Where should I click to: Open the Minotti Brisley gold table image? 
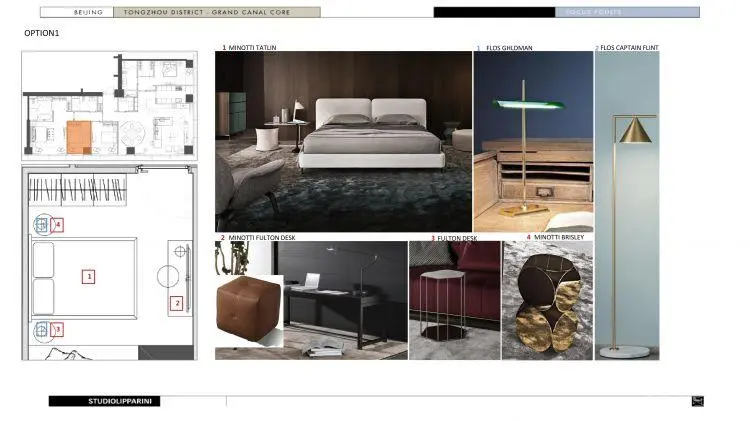(547, 300)
